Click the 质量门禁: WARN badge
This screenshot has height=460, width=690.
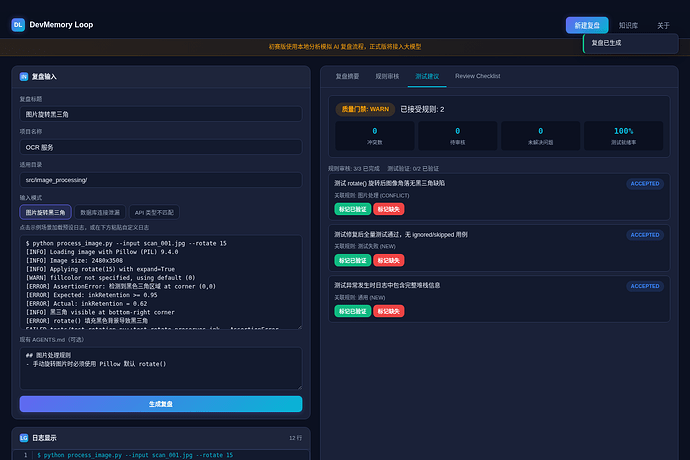point(365,109)
